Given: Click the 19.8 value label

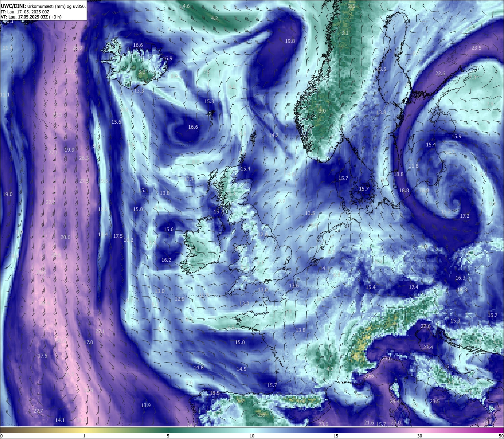Looking at the screenshot, I should [x=290, y=41].
